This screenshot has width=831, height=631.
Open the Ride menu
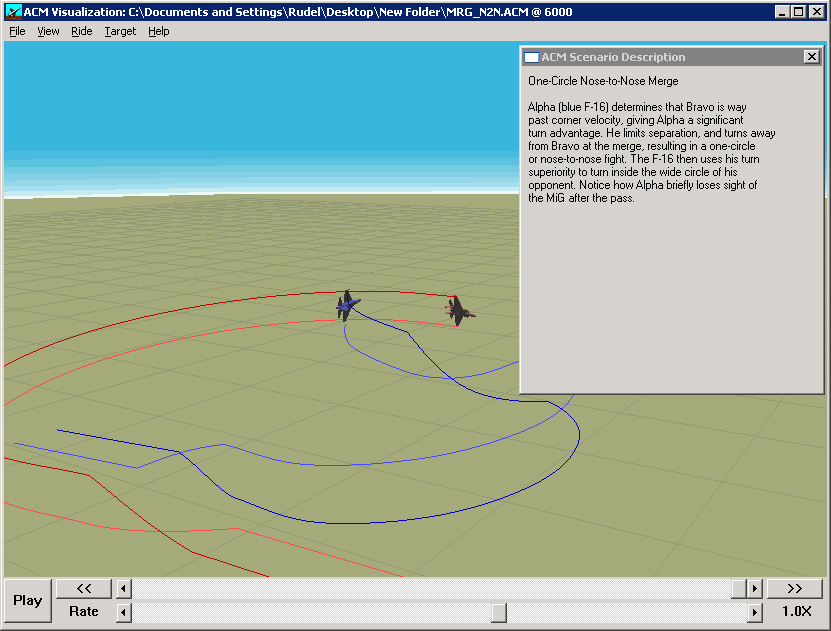pos(82,31)
